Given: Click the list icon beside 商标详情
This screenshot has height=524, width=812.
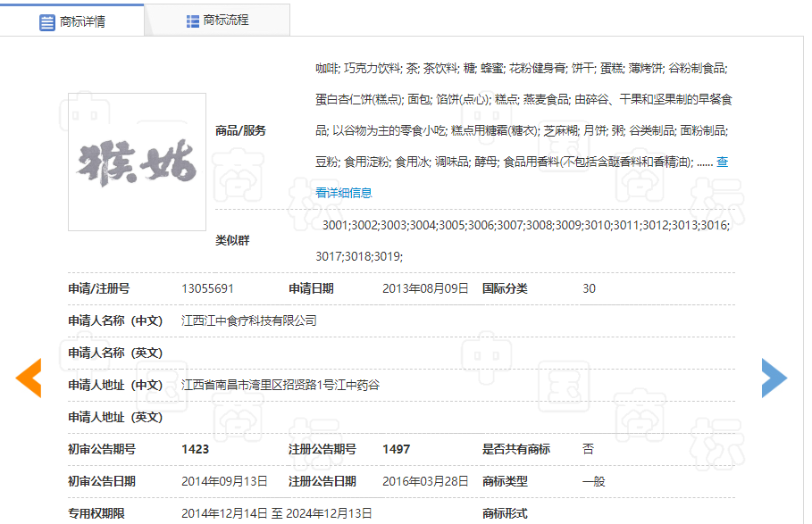Looking at the screenshot, I should tap(47, 21).
